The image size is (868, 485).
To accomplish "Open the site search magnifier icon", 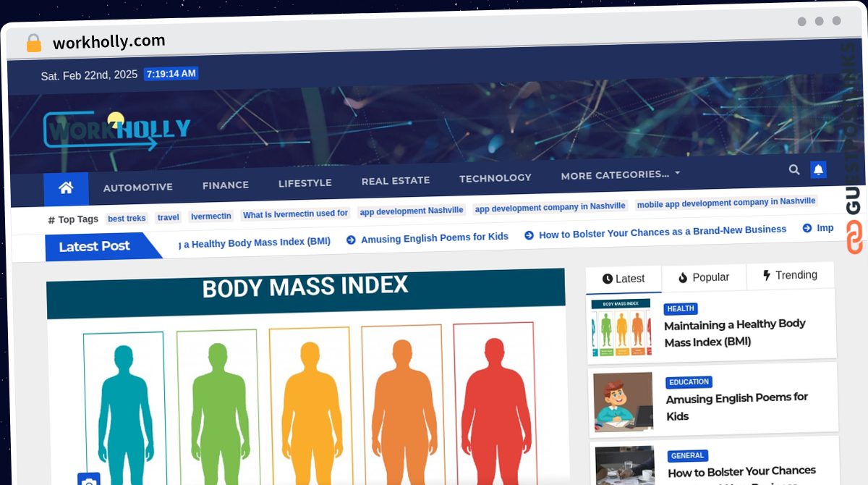I will [794, 169].
